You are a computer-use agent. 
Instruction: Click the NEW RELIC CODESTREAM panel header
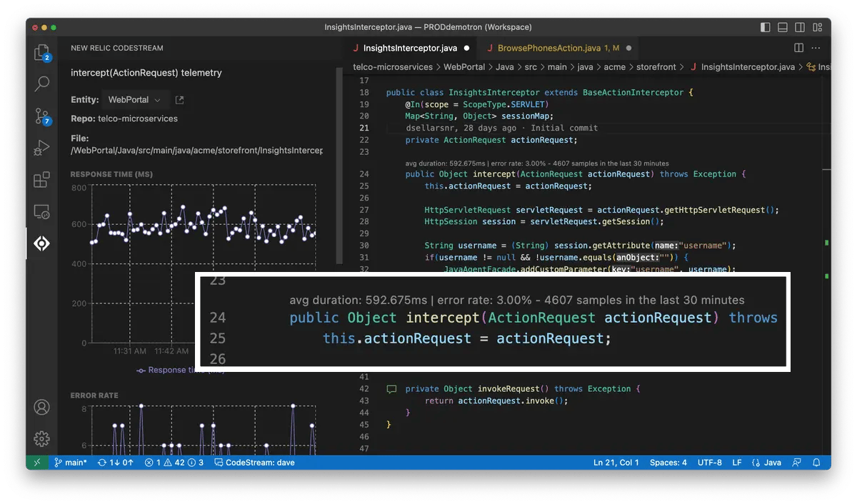tap(117, 48)
